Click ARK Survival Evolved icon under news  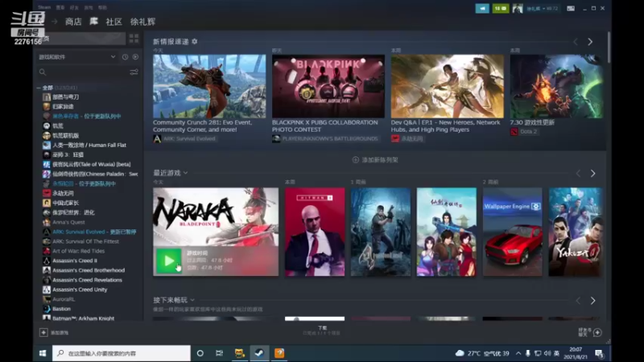[157, 138]
